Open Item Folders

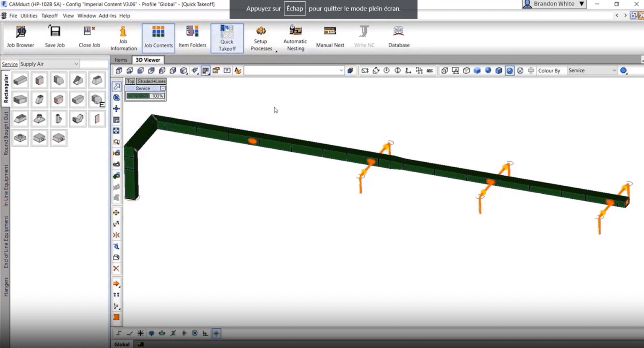point(192,37)
